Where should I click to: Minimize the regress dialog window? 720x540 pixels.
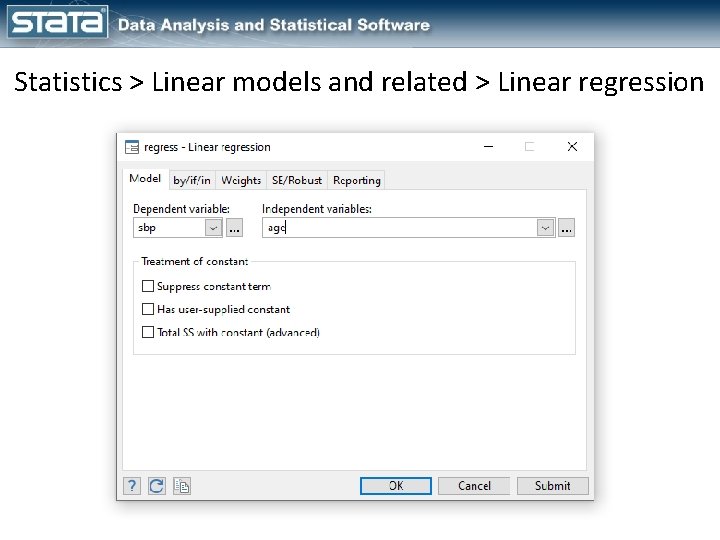(489, 147)
